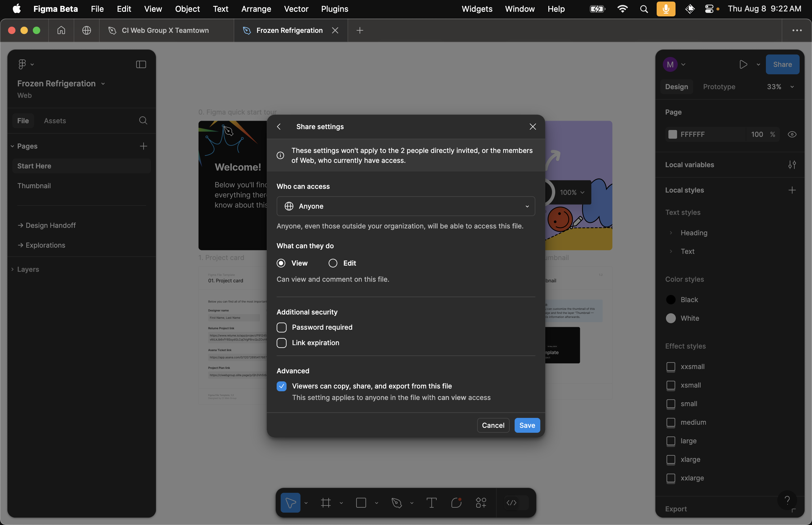Open the Anyone access dropdown
Screen dimensions: 812x525
click(405, 206)
